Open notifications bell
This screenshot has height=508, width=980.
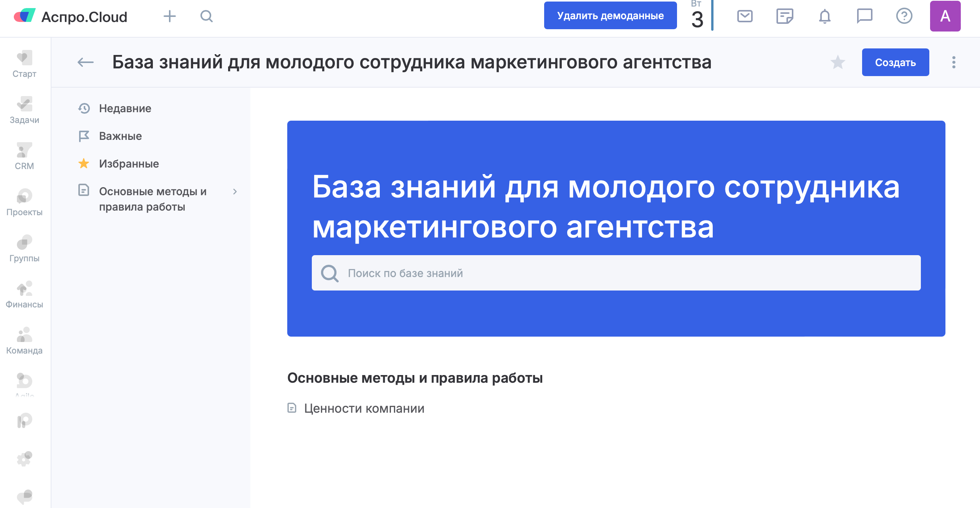(824, 16)
